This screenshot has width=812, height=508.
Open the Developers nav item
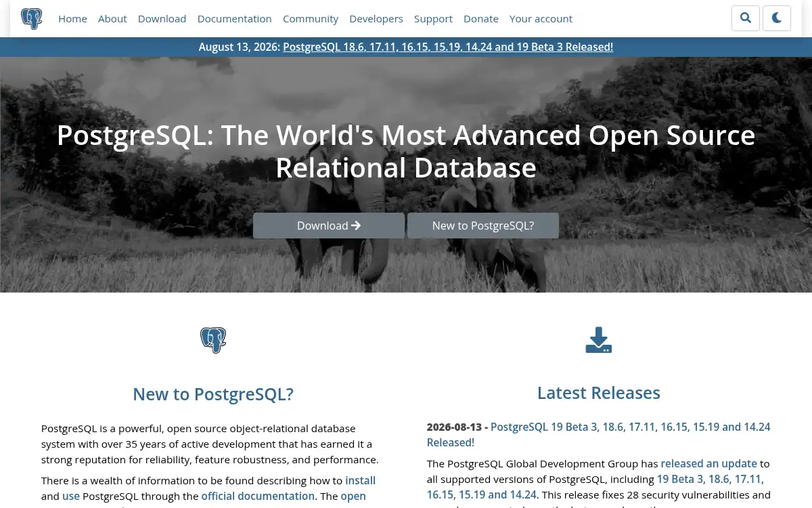tap(376, 18)
